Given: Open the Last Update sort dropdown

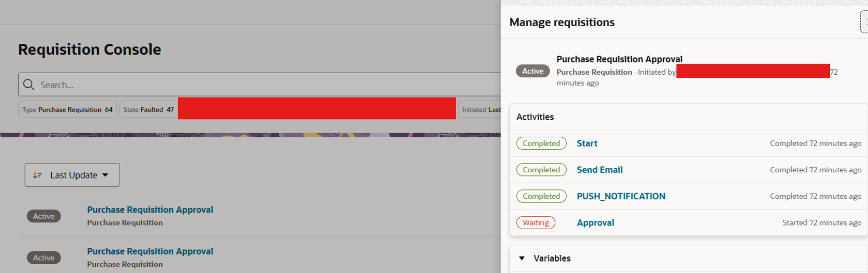Looking at the screenshot, I should (72, 175).
